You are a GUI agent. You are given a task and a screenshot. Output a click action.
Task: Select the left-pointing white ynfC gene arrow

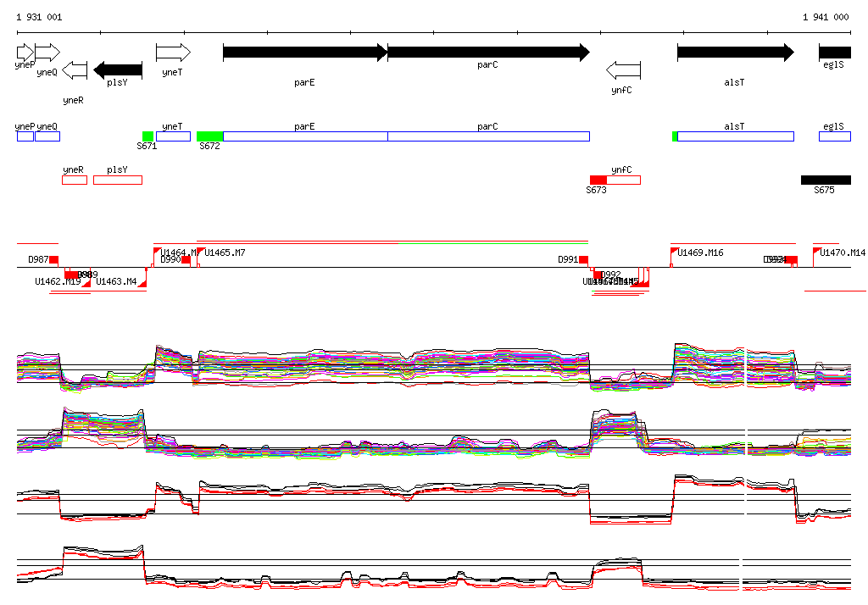click(x=623, y=70)
